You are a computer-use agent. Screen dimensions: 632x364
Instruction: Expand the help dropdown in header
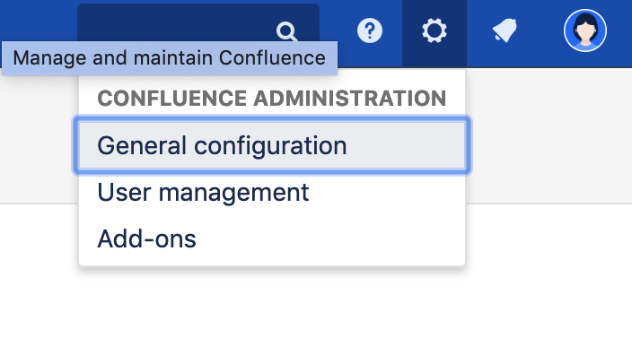370,31
